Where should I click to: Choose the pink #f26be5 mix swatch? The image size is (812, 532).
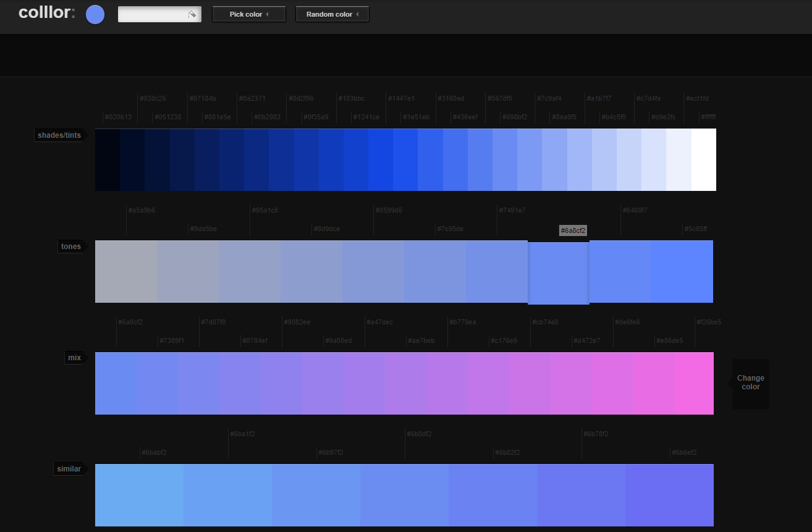pos(693,383)
